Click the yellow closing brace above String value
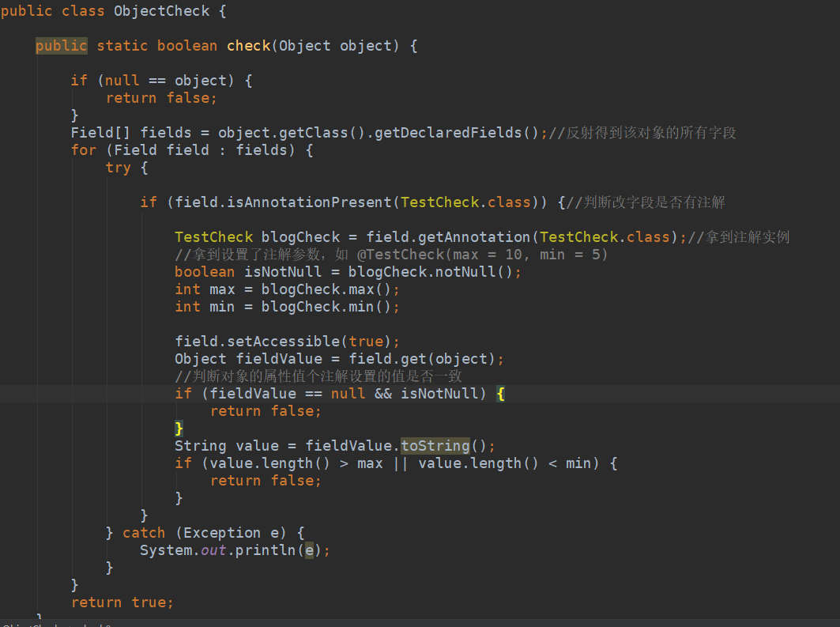This screenshot has height=627, width=840. click(x=179, y=429)
